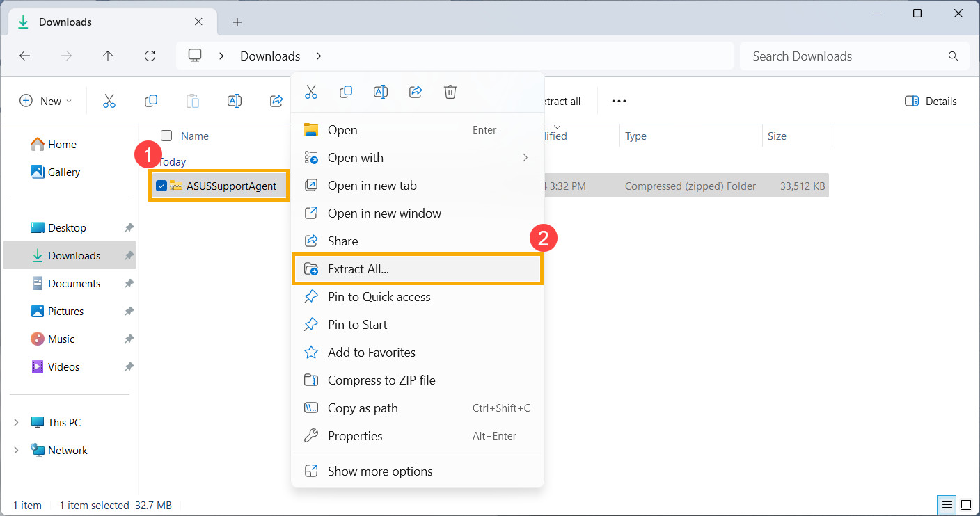Click the Share icon atop the context menu
This screenshot has height=516, width=980.
click(x=416, y=92)
